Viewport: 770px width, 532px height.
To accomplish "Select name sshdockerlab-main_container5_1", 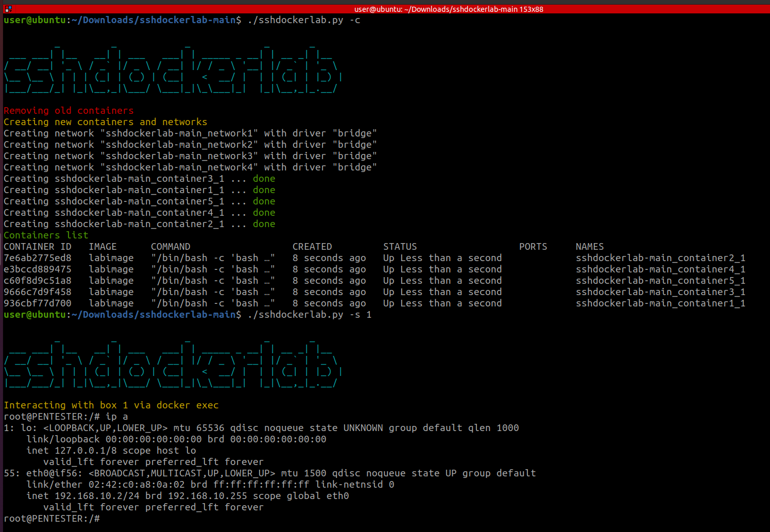I will pyautogui.click(x=660, y=280).
